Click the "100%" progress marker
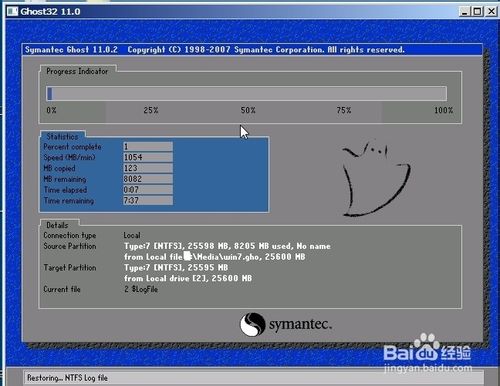Screen dimensions: 500x386 pos(443,110)
